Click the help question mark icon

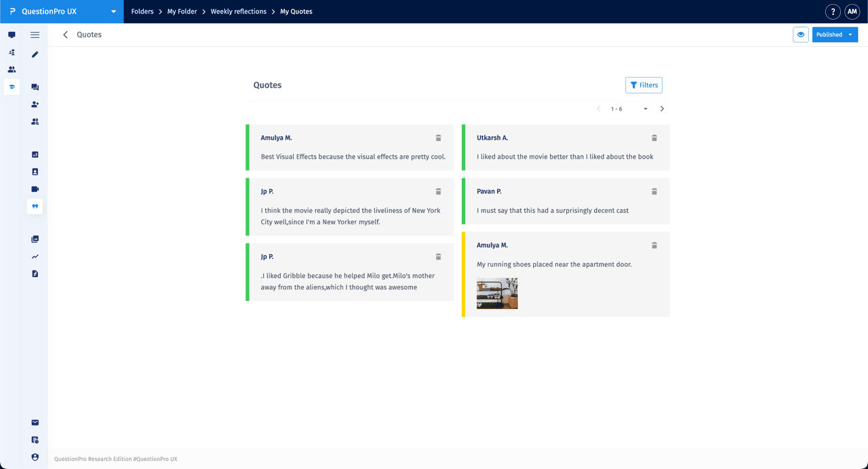point(833,12)
